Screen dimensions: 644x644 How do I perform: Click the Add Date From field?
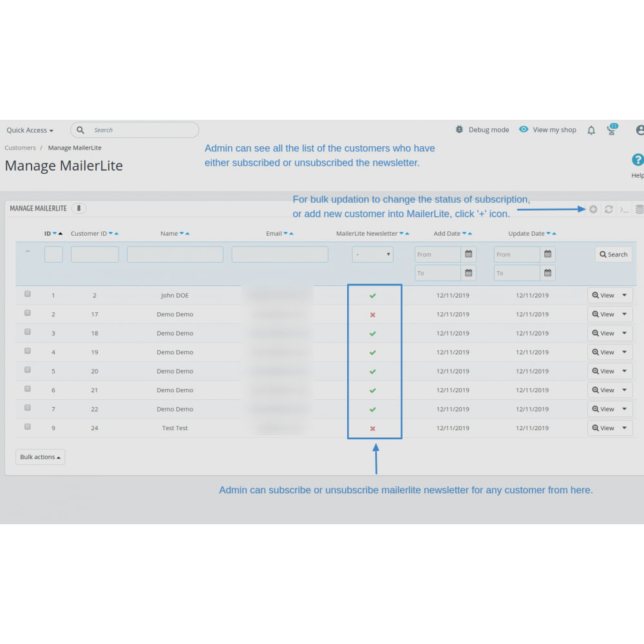point(438,254)
